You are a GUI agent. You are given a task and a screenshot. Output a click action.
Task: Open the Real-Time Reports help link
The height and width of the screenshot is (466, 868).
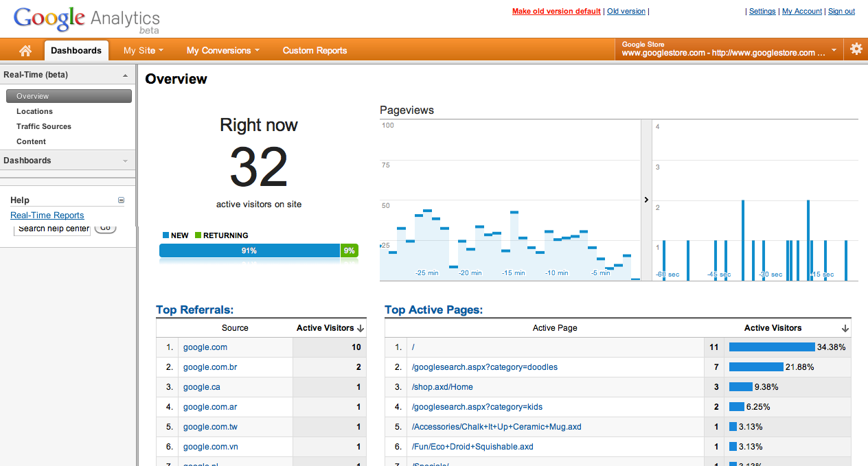point(47,215)
